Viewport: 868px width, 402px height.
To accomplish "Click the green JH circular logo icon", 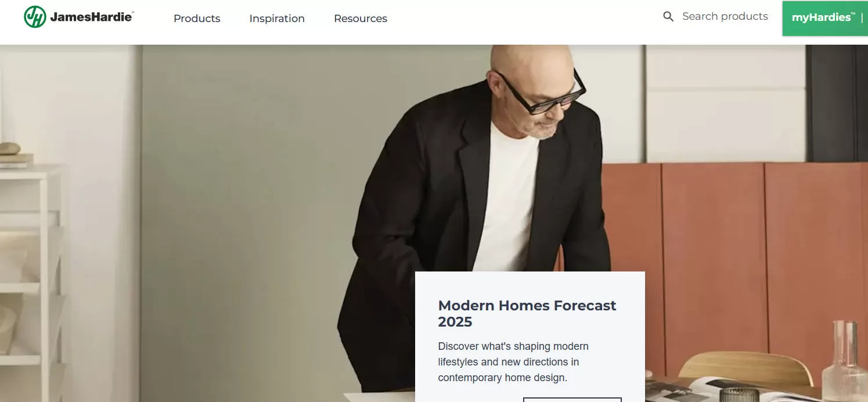I will pyautogui.click(x=35, y=17).
